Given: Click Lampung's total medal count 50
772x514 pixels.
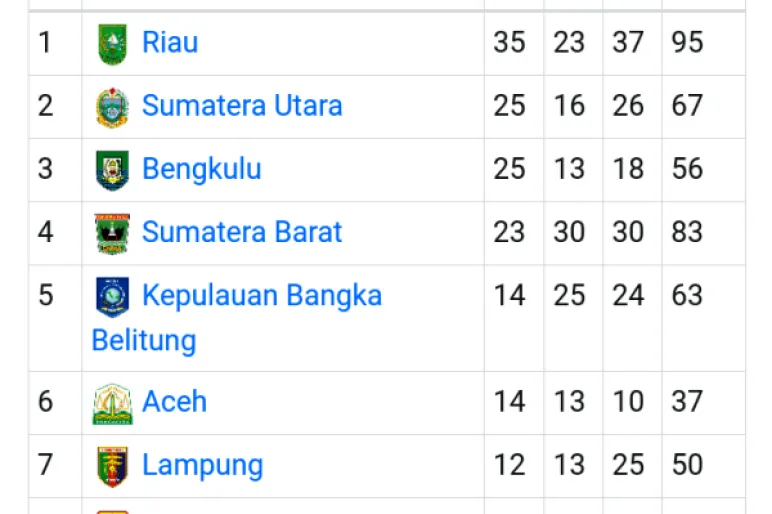Looking at the screenshot, I should pyautogui.click(x=688, y=465).
